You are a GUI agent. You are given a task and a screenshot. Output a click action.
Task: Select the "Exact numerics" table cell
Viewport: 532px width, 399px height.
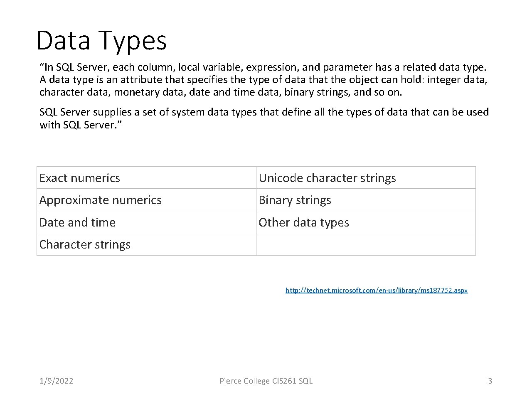[146, 178]
